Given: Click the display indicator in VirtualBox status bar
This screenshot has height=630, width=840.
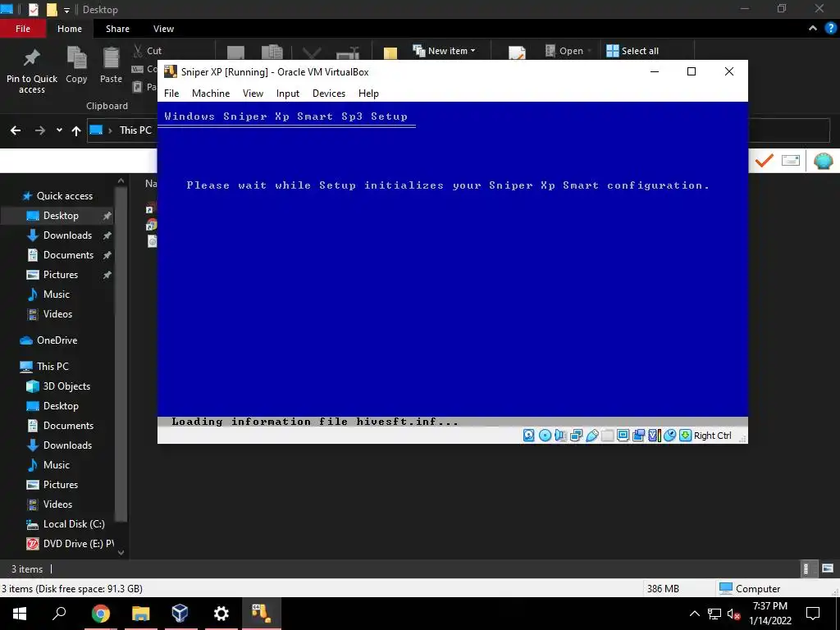Looking at the screenshot, I should point(623,436).
